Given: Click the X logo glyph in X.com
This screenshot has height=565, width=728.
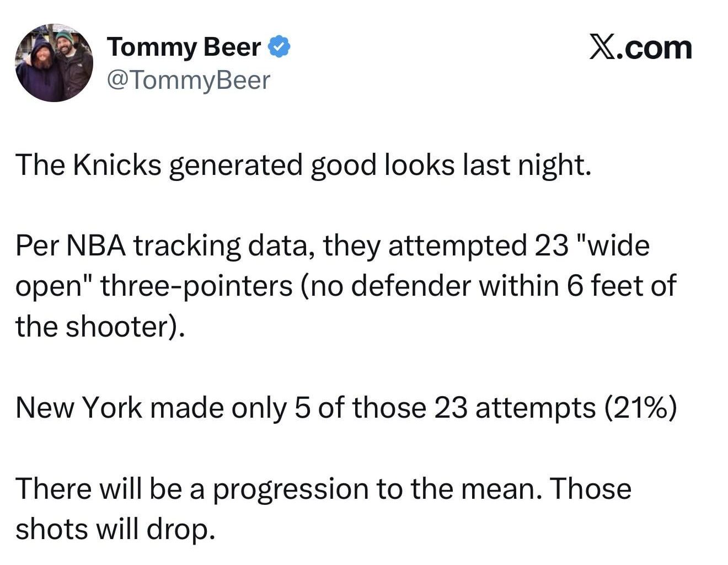Looking at the screenshot, I should point(602,47).
